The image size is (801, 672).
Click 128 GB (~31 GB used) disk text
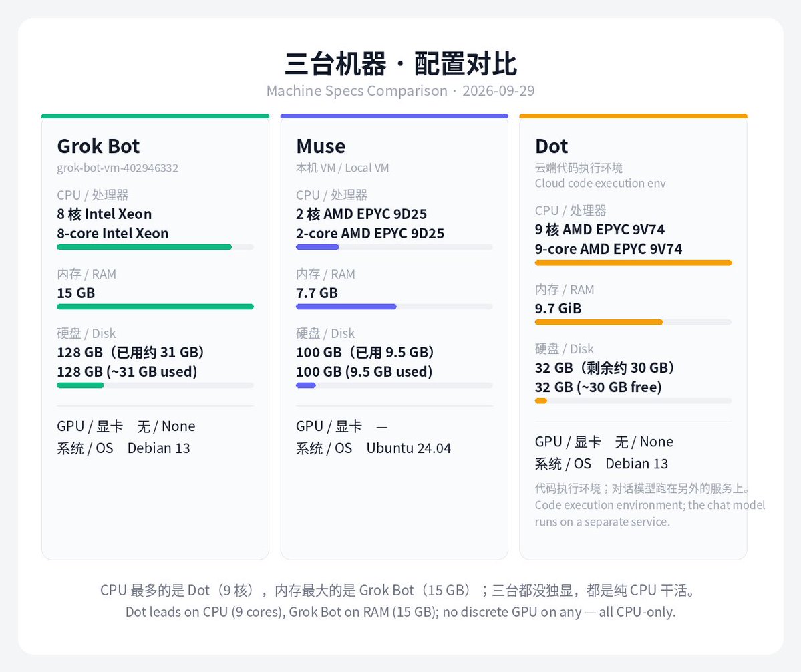(x=127, y=372)
